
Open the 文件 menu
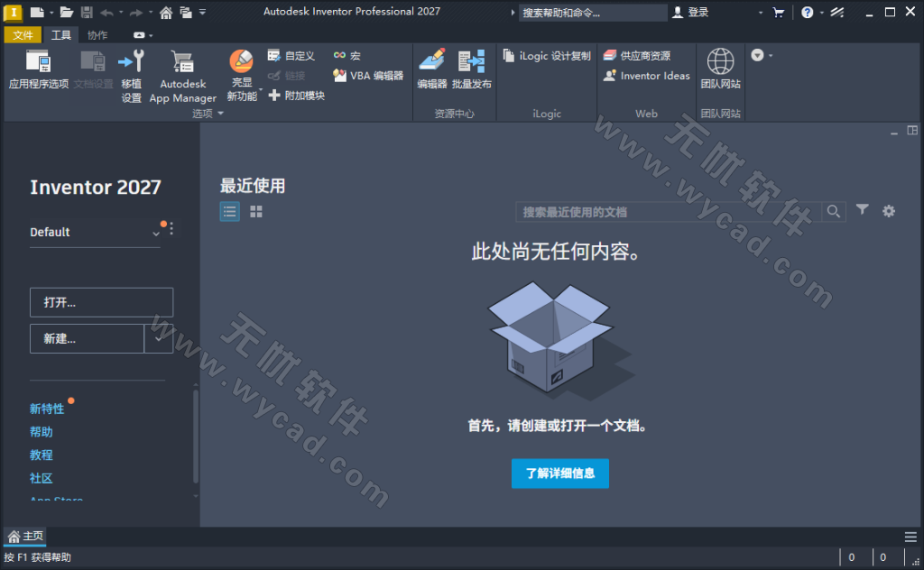pos(23,34)
